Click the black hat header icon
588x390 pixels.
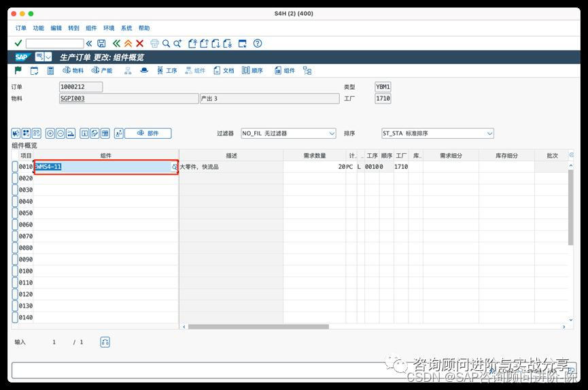click(x=144, y=70)
